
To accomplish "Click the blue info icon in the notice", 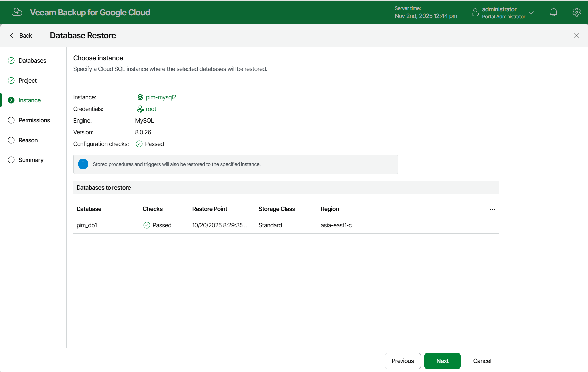I will [83, 164].
